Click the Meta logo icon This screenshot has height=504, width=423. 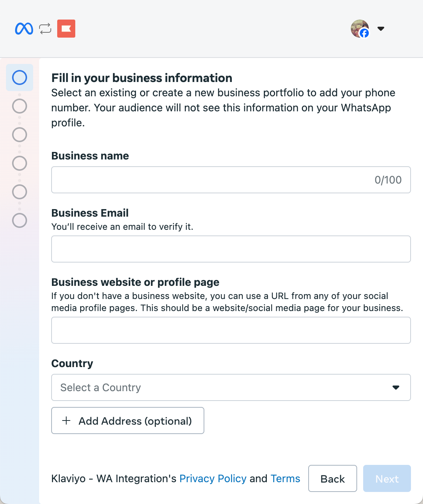click(24, 29)
